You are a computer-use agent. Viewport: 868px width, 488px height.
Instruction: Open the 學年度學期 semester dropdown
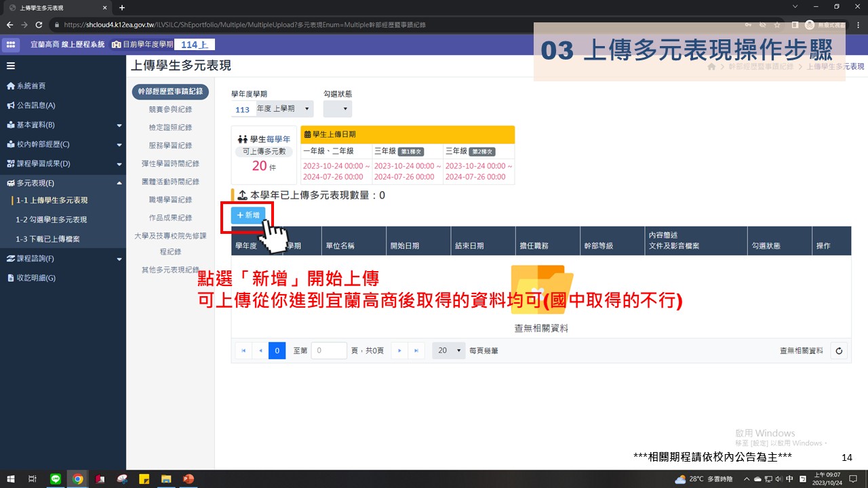coord(272,108)
